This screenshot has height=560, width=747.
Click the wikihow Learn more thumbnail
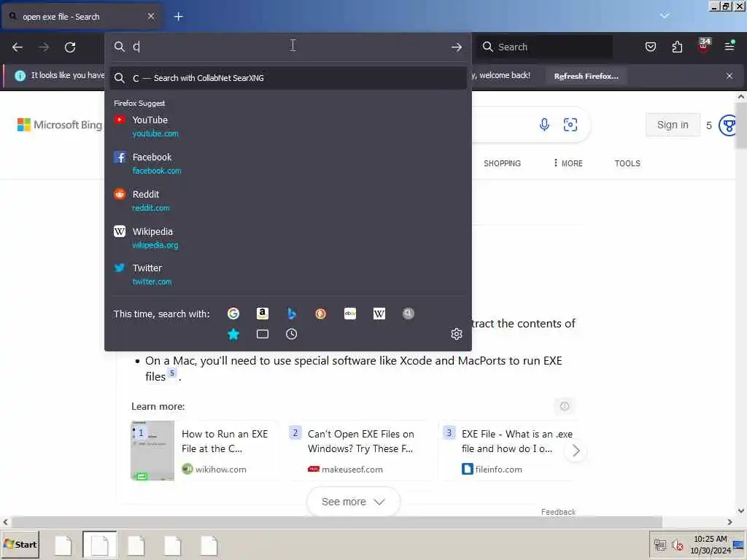152,451
